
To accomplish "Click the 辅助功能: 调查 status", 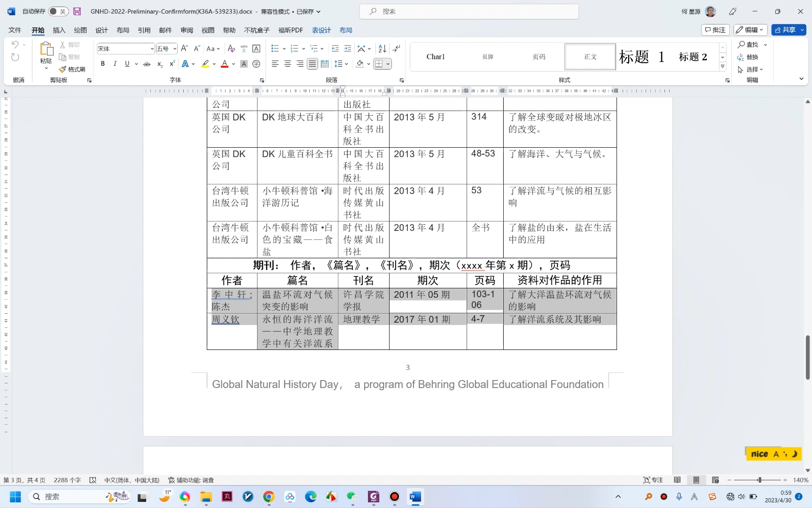I will pos(191,480).
